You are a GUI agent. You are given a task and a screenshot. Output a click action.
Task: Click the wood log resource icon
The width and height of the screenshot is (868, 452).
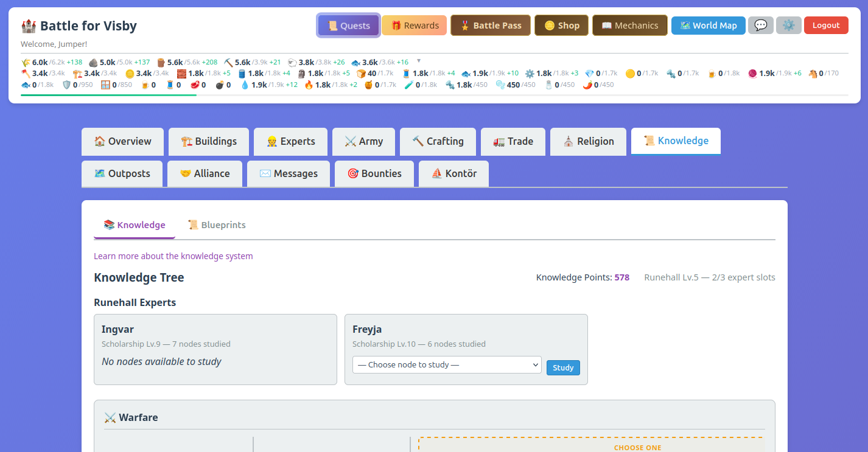pyautogui.click(x=161, y=62)
